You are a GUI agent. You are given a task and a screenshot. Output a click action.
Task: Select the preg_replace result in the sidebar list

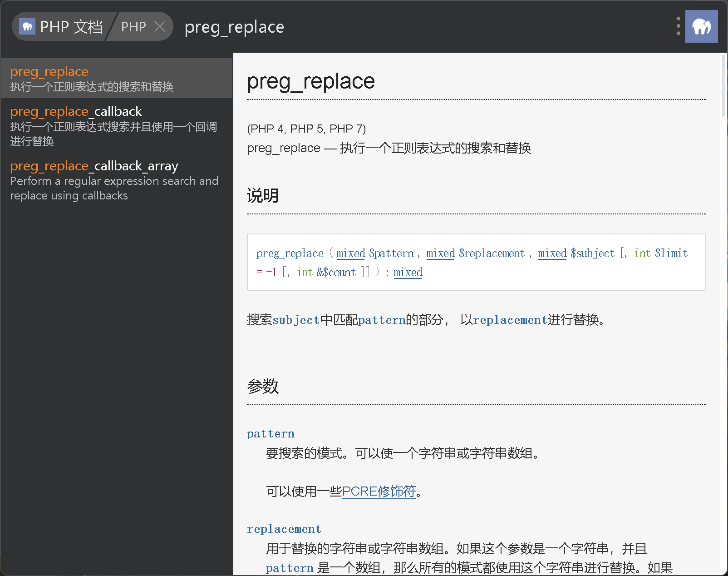[117, 78]
